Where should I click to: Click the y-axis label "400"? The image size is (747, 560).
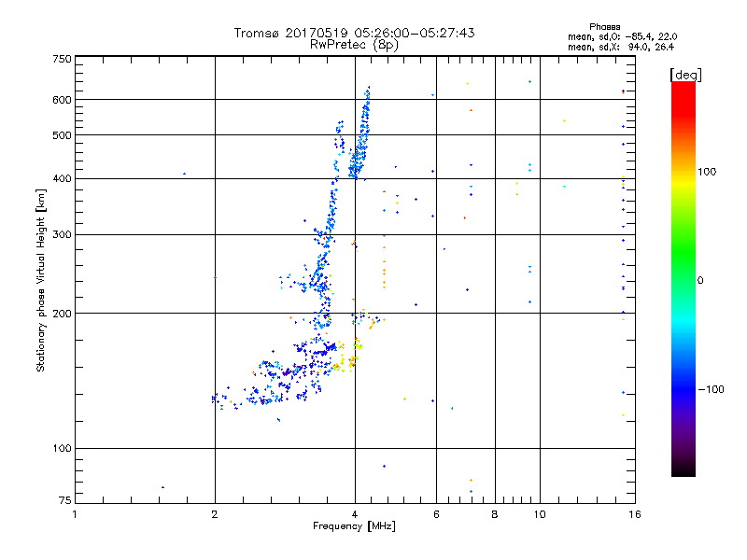coord(62,178)
